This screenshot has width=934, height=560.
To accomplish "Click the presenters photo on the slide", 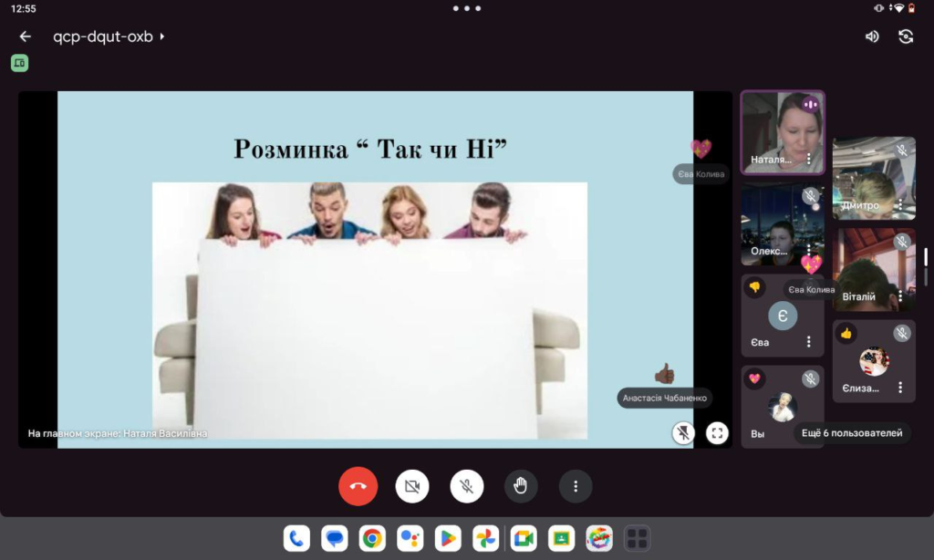I will coord(370,310).
